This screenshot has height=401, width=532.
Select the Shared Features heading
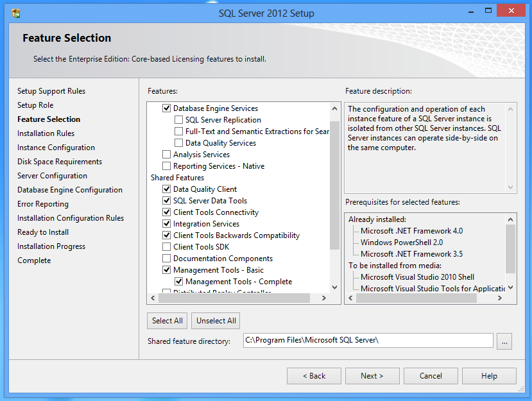point(178,178)
